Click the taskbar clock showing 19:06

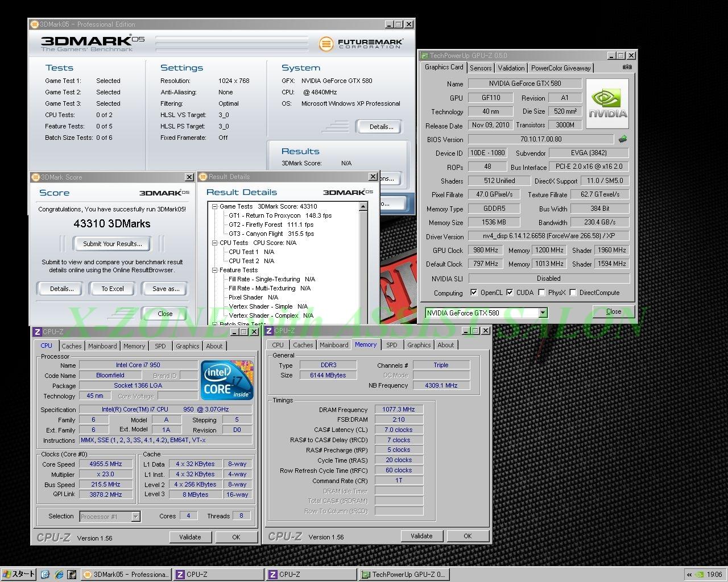point(714,575)
